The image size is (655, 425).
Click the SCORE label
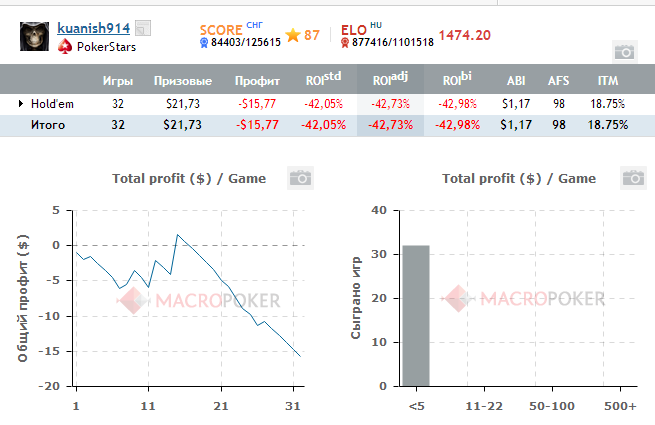point(220,31)
